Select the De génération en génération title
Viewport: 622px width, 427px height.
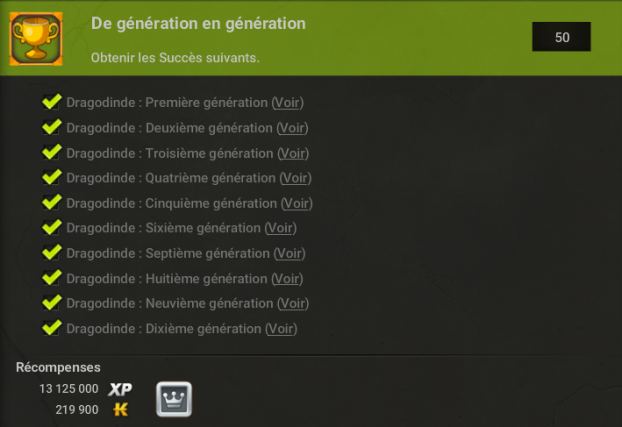pos(198,24)
